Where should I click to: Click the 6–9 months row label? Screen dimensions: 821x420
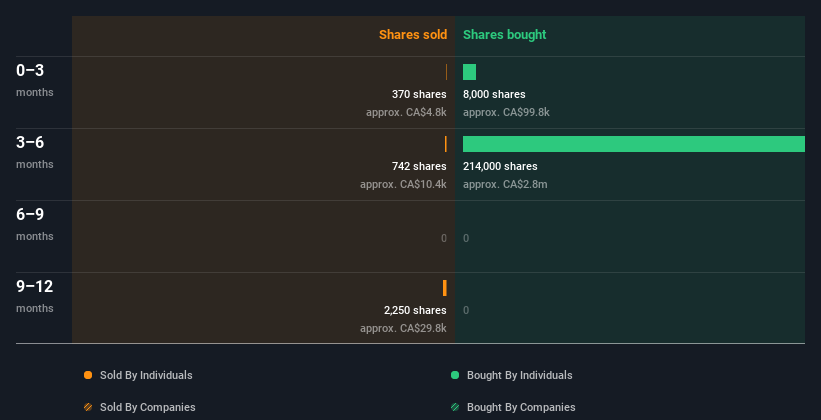(x=35, y=224)
